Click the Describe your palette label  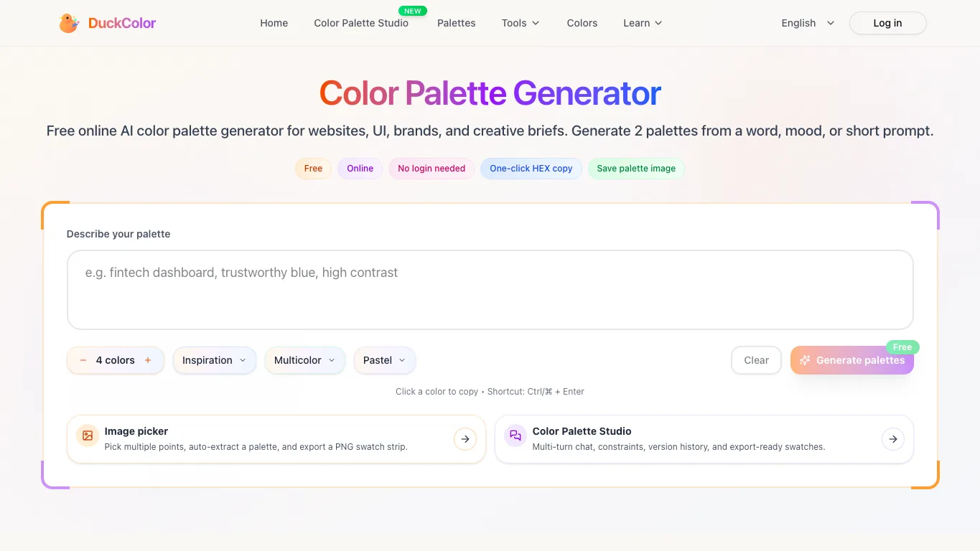118,234
